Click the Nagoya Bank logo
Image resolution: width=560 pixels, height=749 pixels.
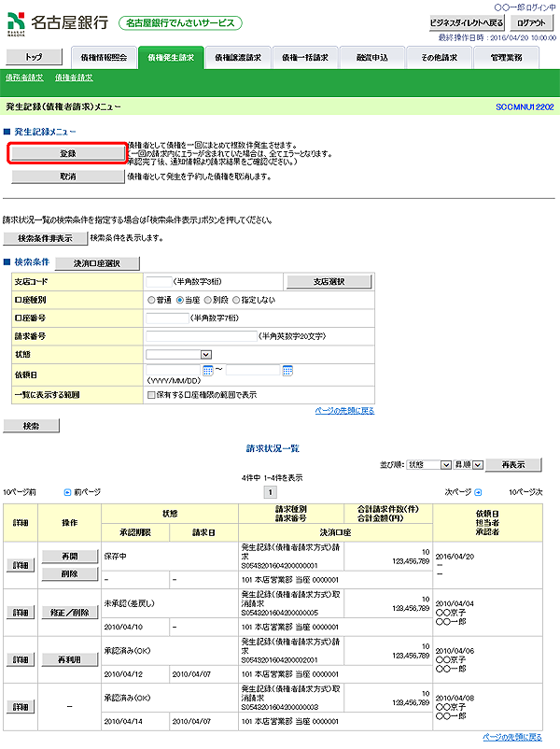(57, 23)
